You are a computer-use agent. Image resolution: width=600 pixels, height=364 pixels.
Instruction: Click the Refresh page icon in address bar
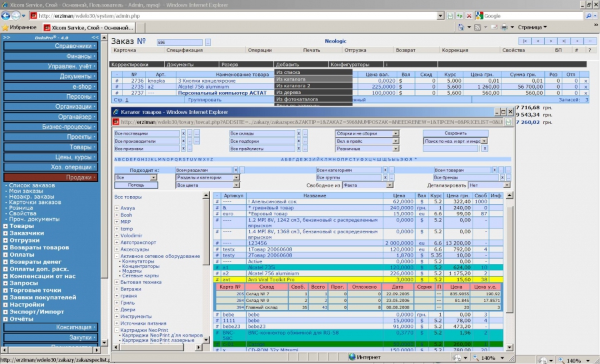point(458,15)
